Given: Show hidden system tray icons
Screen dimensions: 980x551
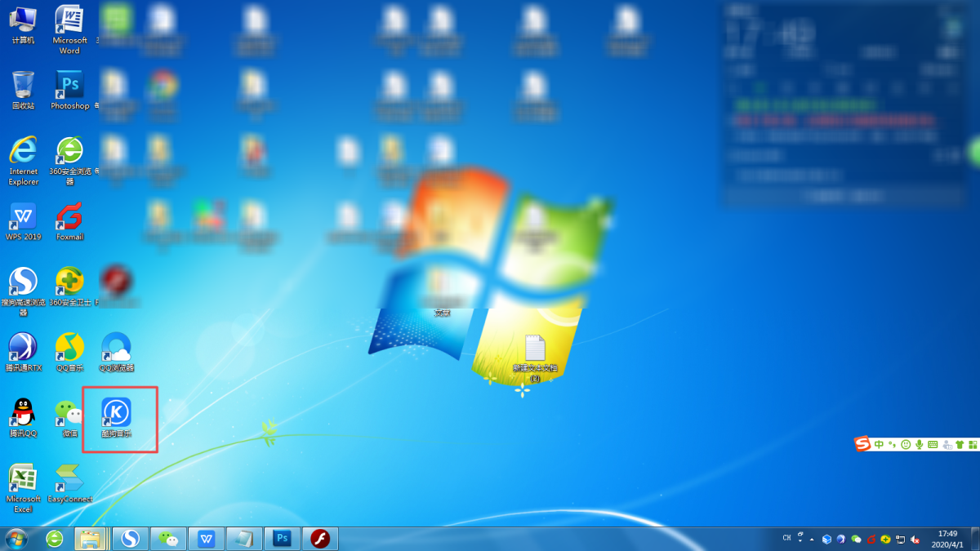Looking at the screenshot, I should 812,540.
